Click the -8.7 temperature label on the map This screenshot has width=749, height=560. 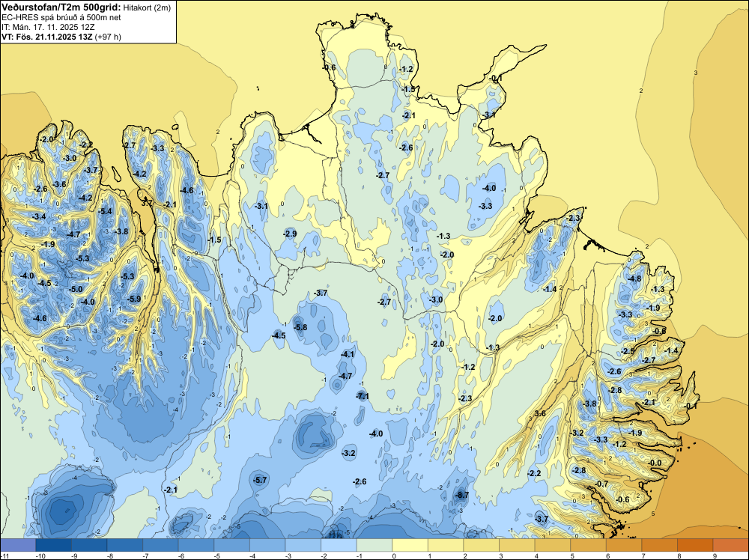(462, 495)
